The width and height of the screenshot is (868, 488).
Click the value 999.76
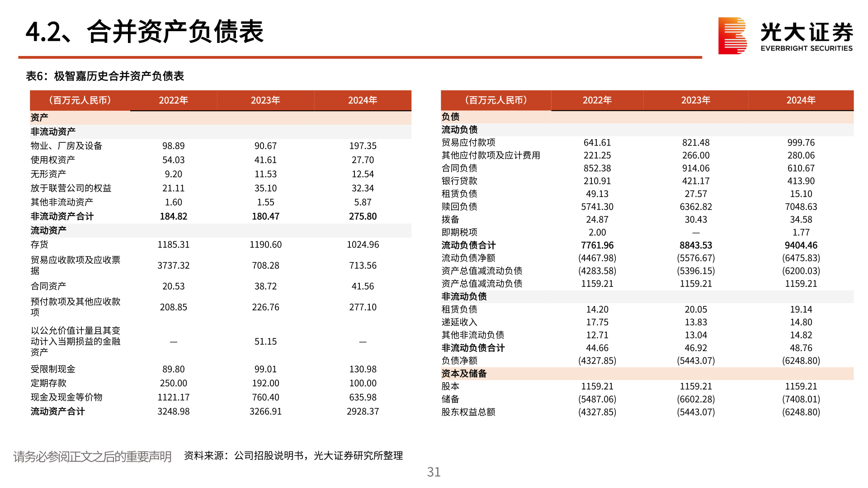pyautogui.click(x=801, y=142)
